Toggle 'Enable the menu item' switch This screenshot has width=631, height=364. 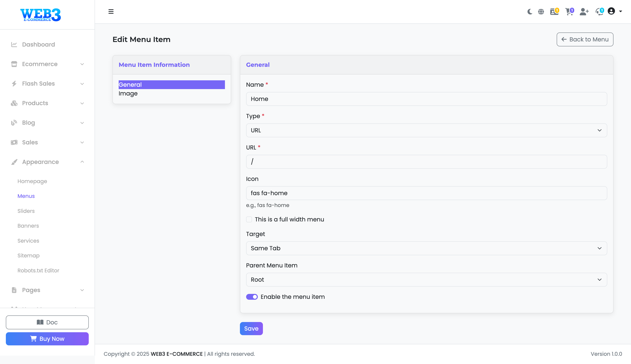click(x=252, y=297)
